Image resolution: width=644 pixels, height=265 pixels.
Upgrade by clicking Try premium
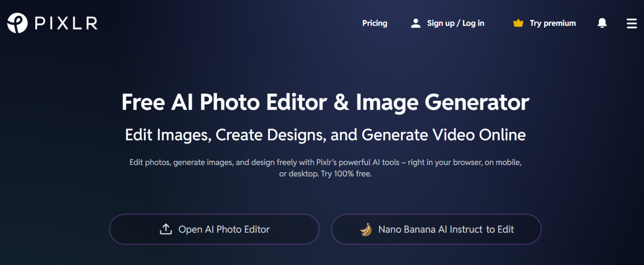click(x=552, y=23)
